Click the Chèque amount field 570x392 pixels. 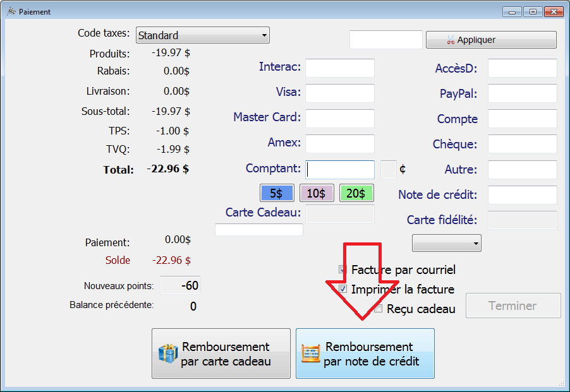click(x=522, y=144)
